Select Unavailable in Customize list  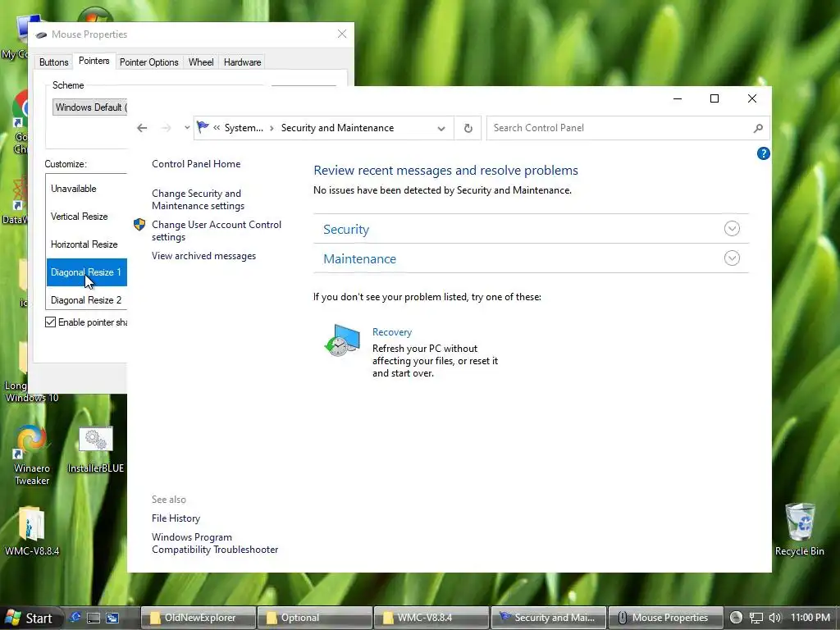(x=87, y=189)
